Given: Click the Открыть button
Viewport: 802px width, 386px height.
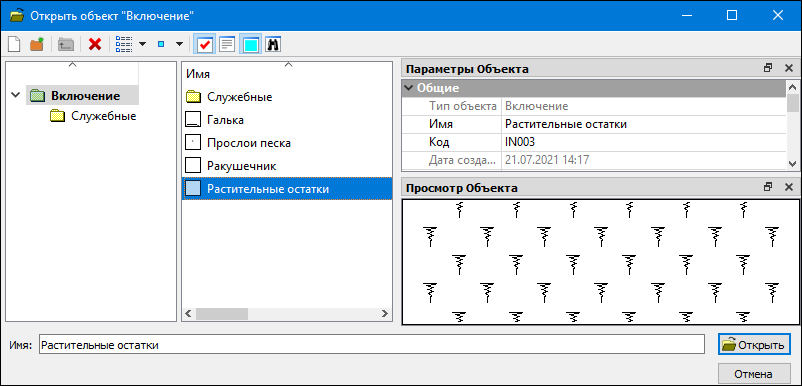Looking at the screenshot, I should (x=753, y=345).
